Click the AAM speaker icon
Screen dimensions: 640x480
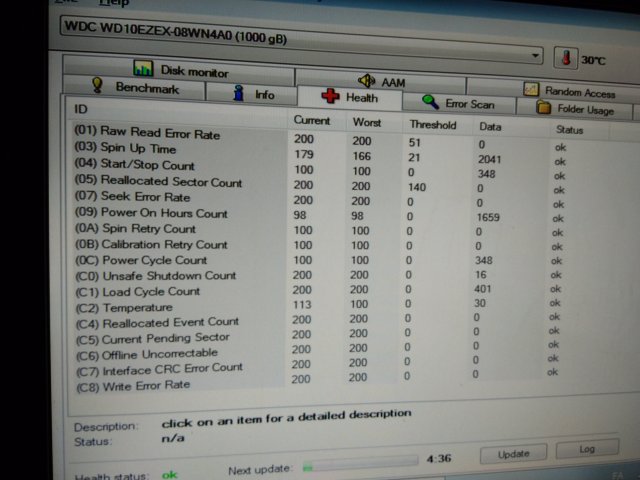(x=366, y=79)
